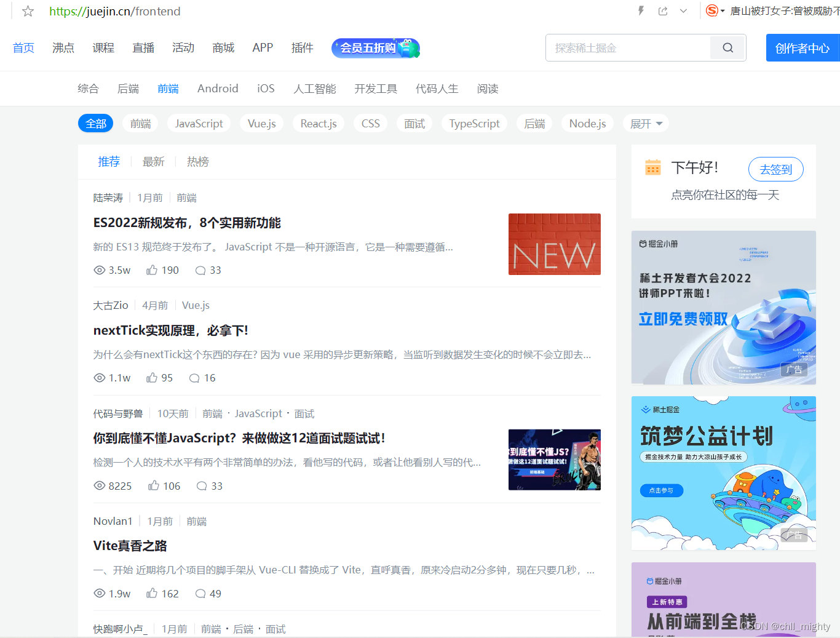Screen dimensions: 840x638
Task: Click the calendar icon beside 下午好 greeting
Action: (653, 167)
